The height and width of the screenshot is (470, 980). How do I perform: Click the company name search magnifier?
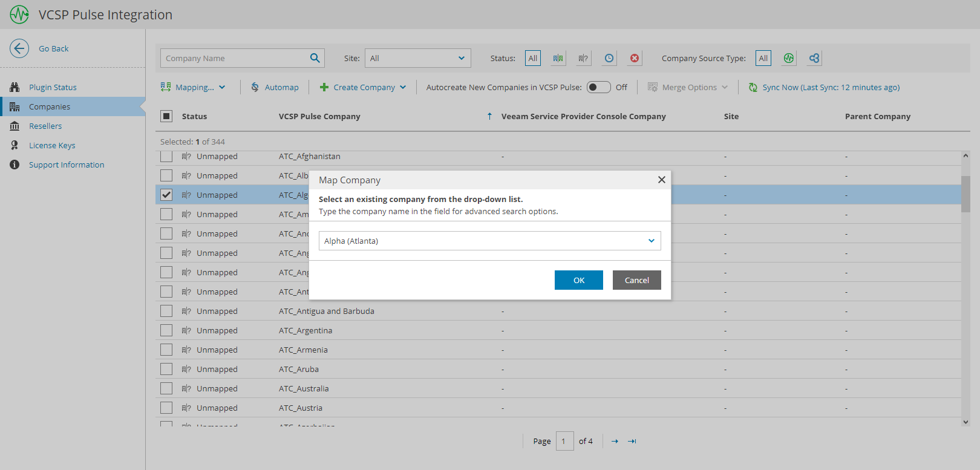coord(315,58)
